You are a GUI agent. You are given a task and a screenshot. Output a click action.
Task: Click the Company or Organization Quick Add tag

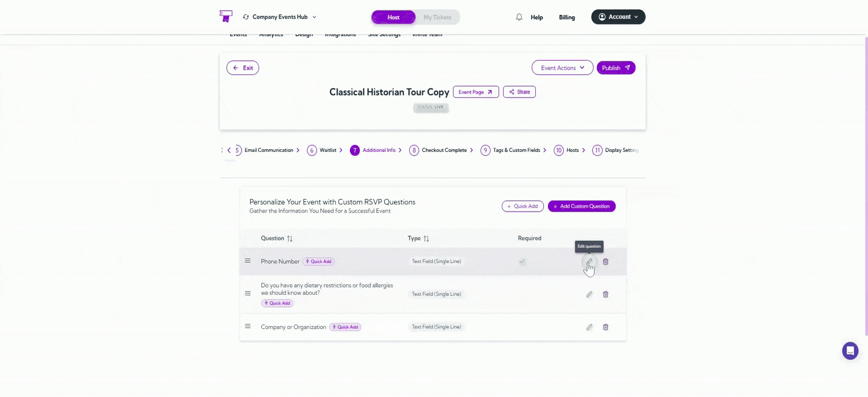point(345,327)
